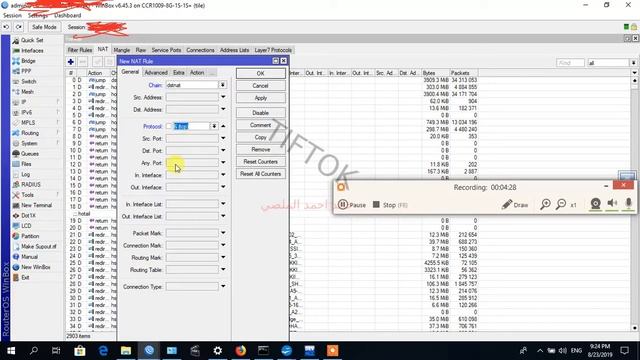
Task: Open the Layer7 Protocols tab
Action: pyautogui.click(x=273, y=50)
